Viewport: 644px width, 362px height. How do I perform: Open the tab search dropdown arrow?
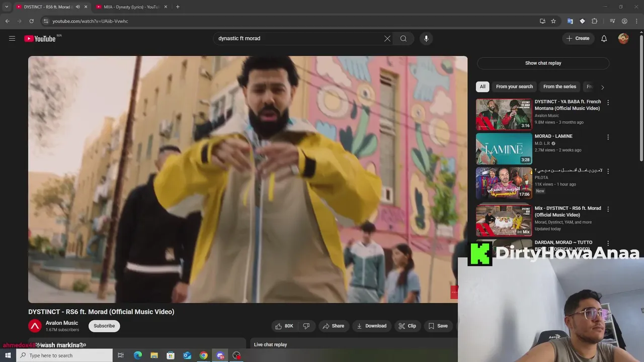7,7
